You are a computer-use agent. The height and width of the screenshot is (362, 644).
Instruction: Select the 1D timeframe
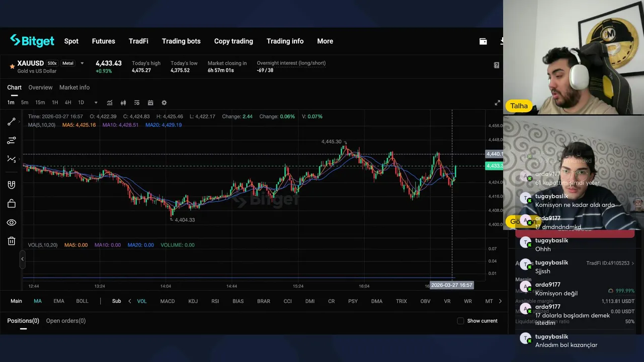[x=81, y=103]
